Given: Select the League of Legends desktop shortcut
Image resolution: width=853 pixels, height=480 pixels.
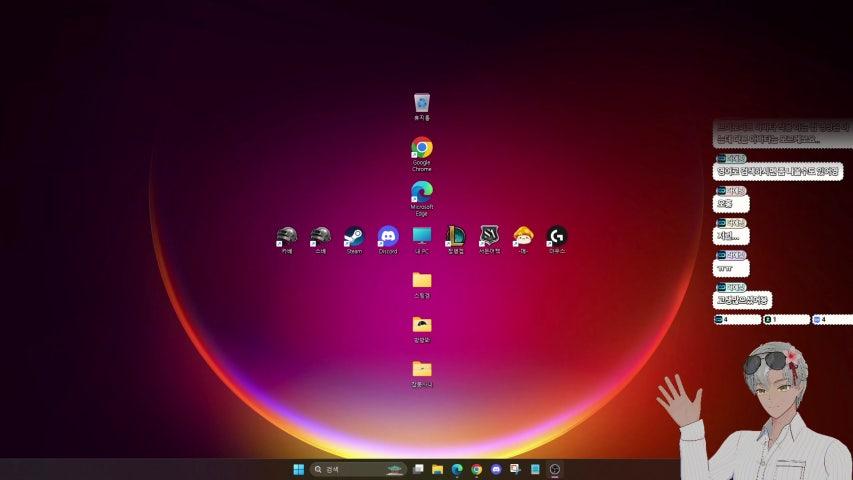Looking at the screenshot, I should pos(456,236).
